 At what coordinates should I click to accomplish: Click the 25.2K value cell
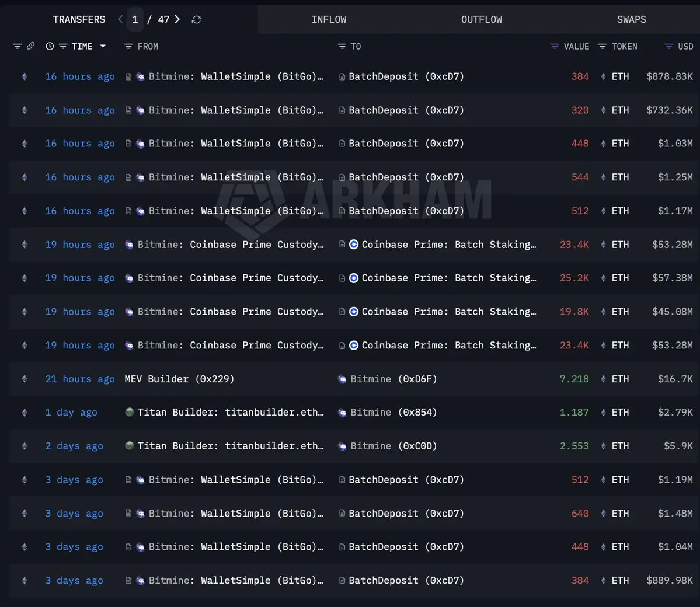click(x=574, y=278)
